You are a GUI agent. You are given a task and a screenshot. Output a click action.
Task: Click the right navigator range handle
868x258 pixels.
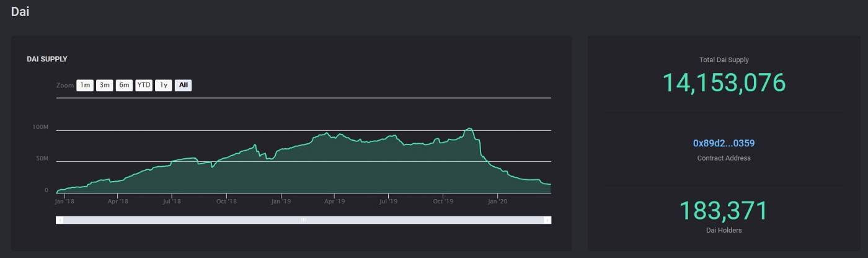coord(547,220)
